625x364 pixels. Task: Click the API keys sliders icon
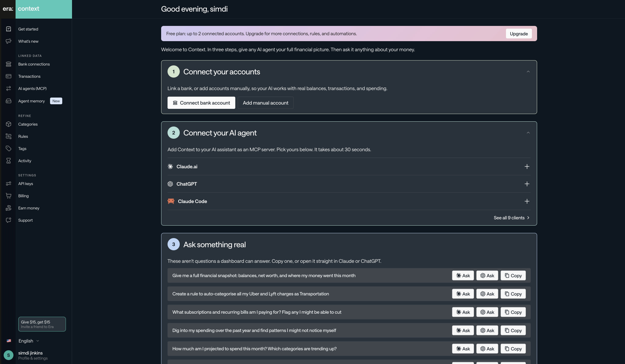coord(9,184)
